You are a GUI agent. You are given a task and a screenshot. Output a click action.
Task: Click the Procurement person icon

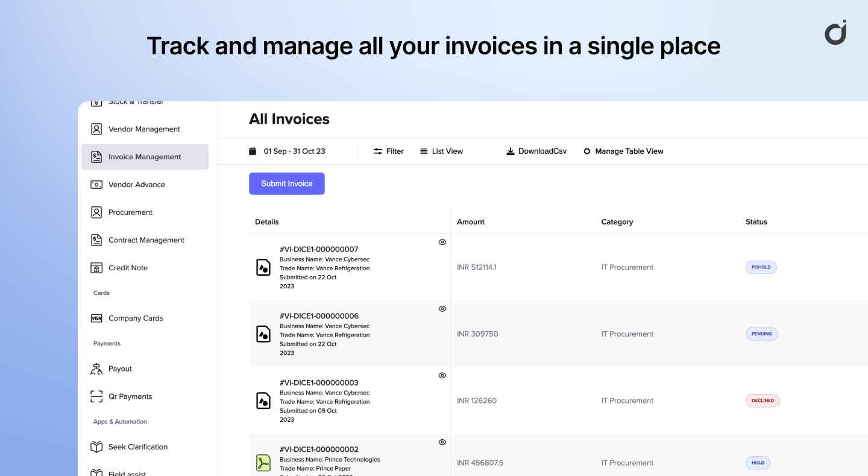(x=96, y=212)
